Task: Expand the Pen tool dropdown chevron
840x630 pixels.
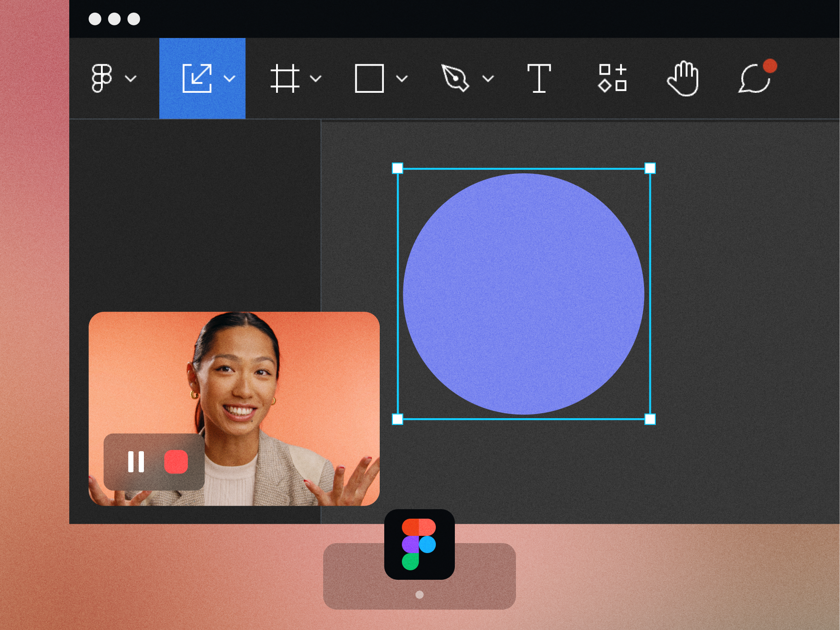Action: pos(488,79)
